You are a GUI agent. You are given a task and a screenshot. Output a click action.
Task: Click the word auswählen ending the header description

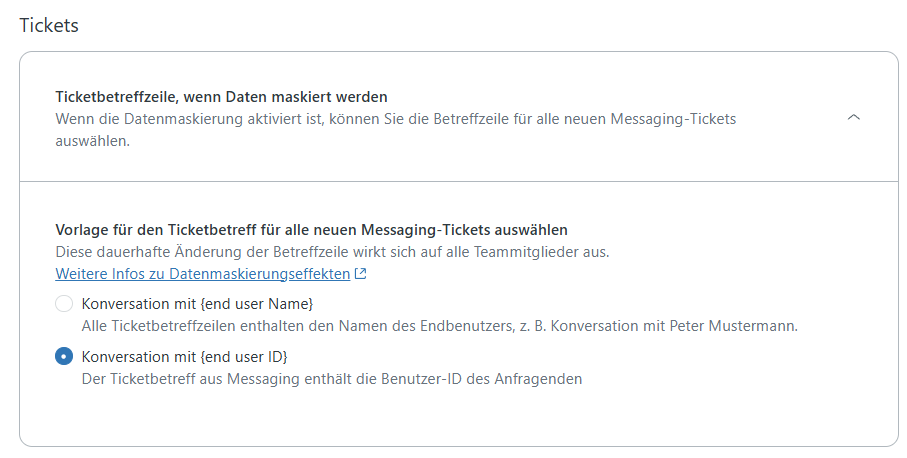[93, 141]
